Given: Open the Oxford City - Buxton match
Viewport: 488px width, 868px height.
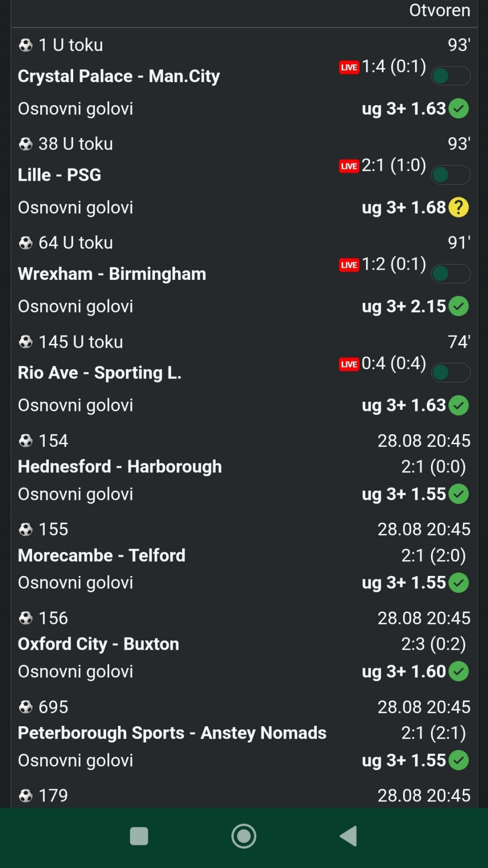Looking at the screenshot, I should pos(99,644).
